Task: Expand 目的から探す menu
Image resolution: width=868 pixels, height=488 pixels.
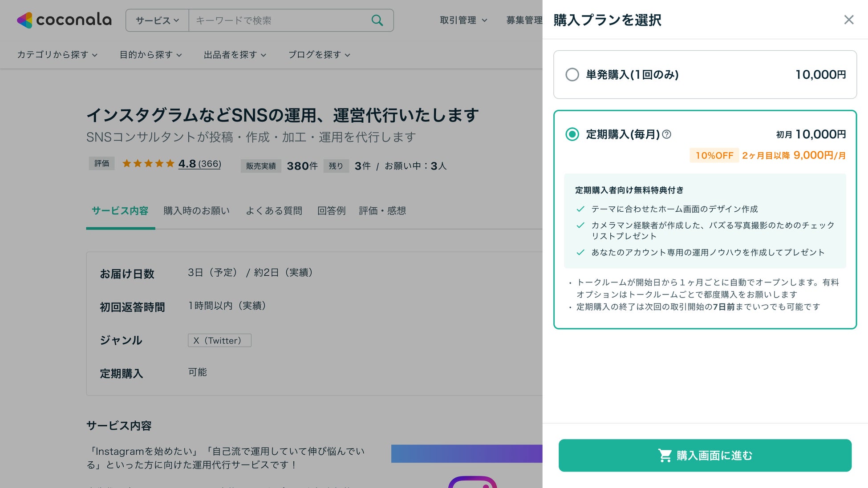Action: [x=150, y=55]
